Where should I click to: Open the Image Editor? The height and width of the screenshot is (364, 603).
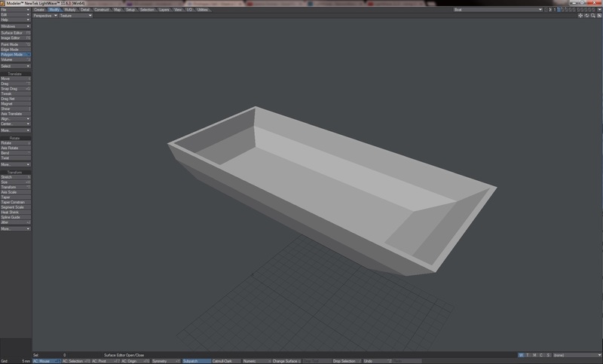point(15,38)
